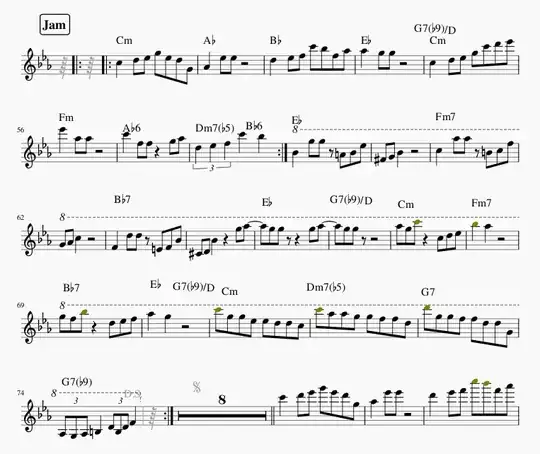Click the D.S. marking in measure 74
The width and height of the screenshot is (540, 454).
[x=133, y=394]
